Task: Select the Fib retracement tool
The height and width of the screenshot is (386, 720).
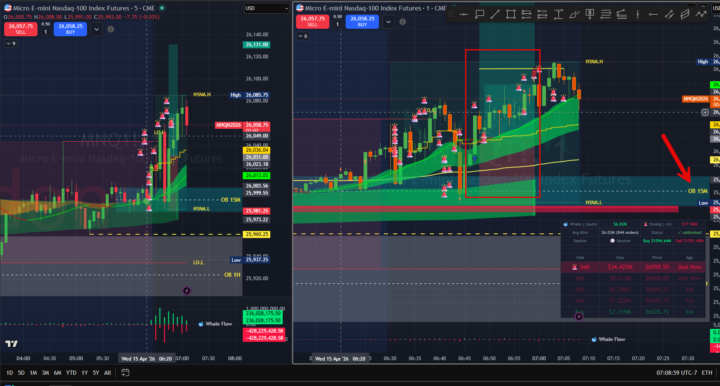Action: point(606,15)
